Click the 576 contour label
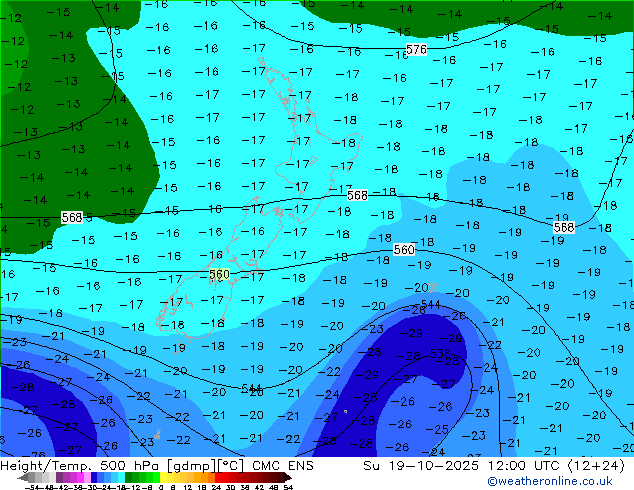 pyautogui.click(x=416, y=50)
